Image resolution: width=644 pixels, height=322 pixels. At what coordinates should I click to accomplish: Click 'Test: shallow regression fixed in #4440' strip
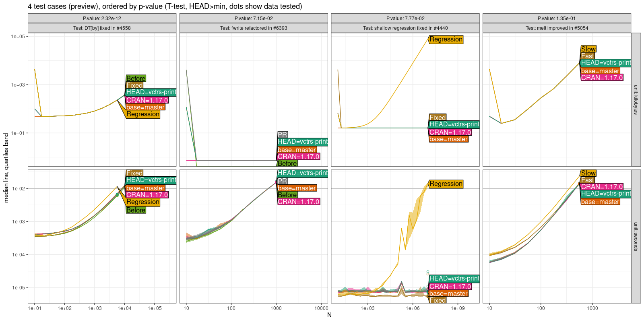point(405,28)
